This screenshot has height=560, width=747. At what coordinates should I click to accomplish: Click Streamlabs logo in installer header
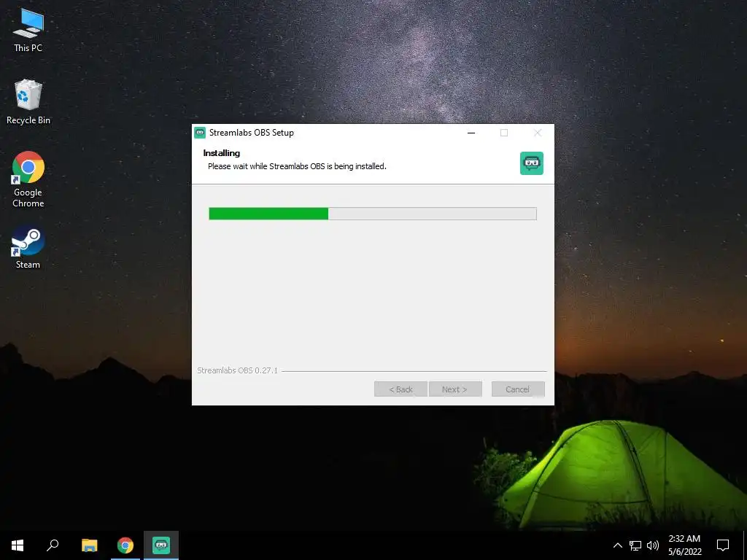tap(532, 163)
